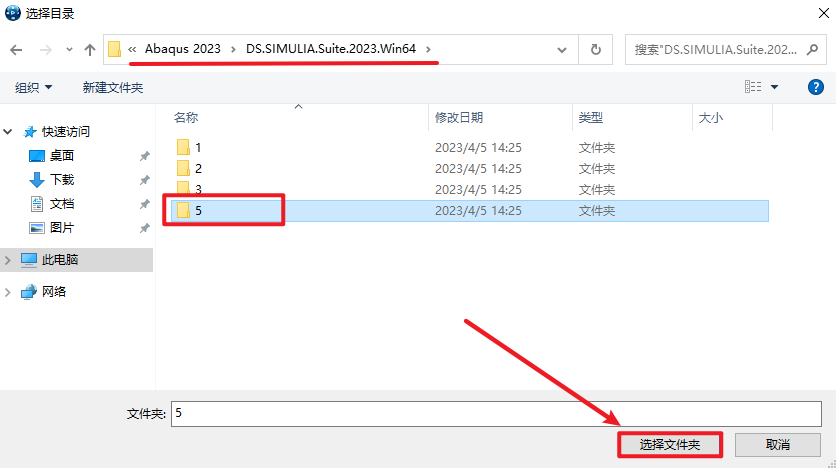Open the Downloads (下载) quick access item
This screenshot has width=836, height=468.
click(62, 179)
